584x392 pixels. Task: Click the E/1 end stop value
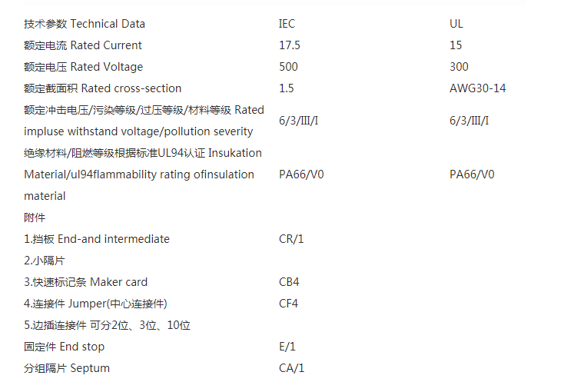point(287,347)
